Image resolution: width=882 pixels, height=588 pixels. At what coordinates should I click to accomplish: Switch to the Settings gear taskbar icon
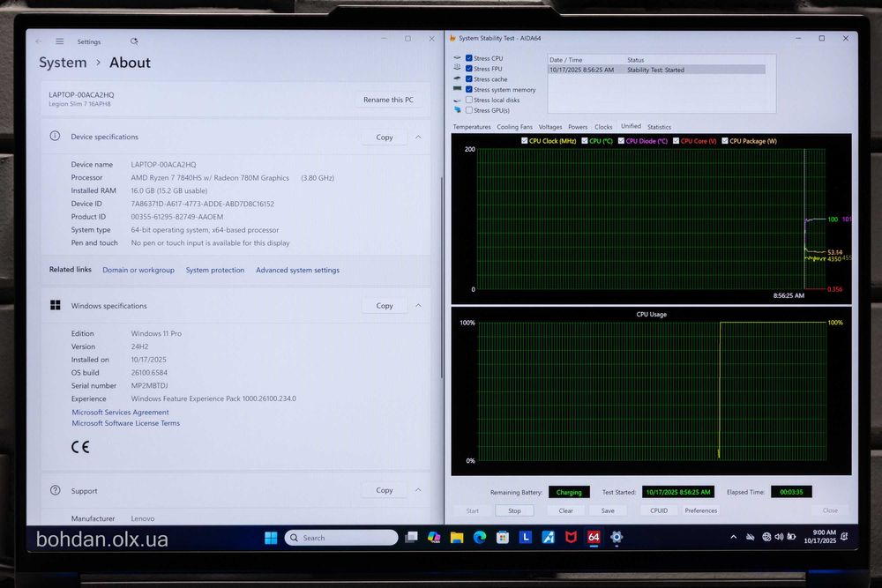[617, 538]
